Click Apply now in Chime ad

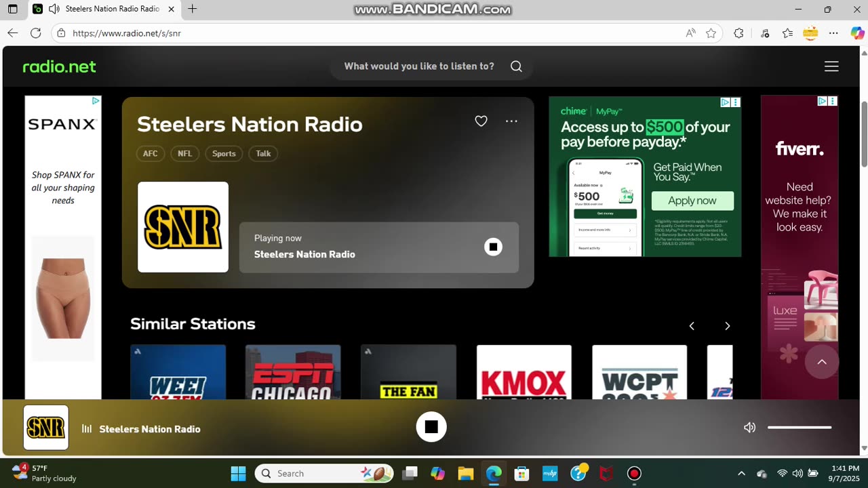click(x=692, y=201)
